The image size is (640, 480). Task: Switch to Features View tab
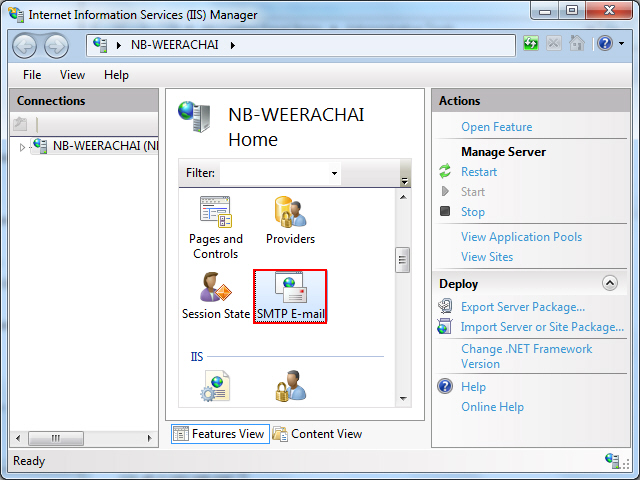220,434
